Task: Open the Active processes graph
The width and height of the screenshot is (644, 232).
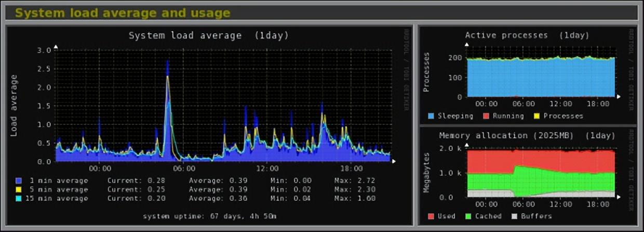Action: (528, 75)
